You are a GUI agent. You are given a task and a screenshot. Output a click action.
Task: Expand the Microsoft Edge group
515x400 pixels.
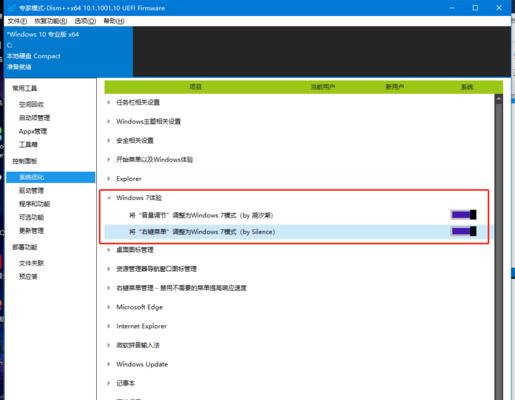(x=108, y=307)
